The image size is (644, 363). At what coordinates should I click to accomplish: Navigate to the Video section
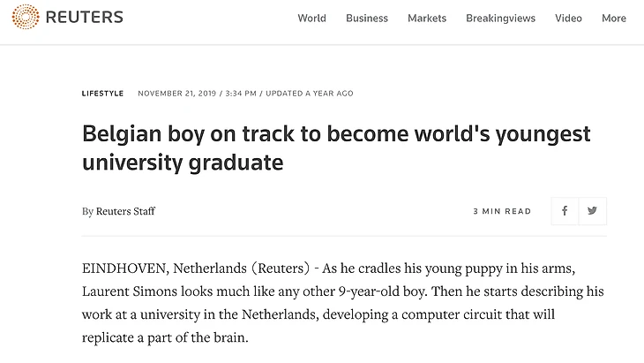[x=568, y=19]
